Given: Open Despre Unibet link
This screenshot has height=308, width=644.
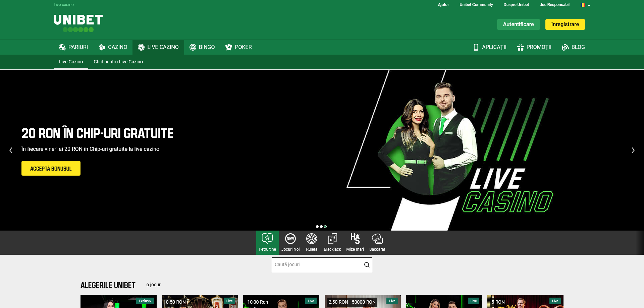Looking at the screenshot, I should [516, 5].
